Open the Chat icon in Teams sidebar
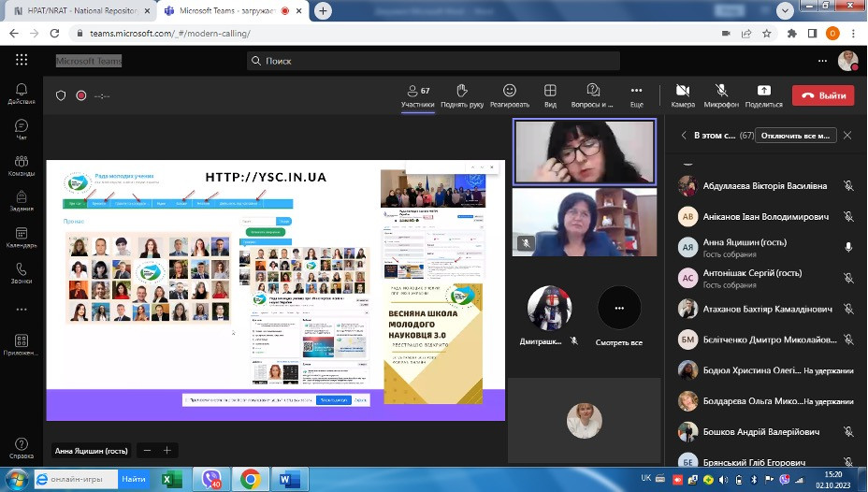 (x=21, y=126)
